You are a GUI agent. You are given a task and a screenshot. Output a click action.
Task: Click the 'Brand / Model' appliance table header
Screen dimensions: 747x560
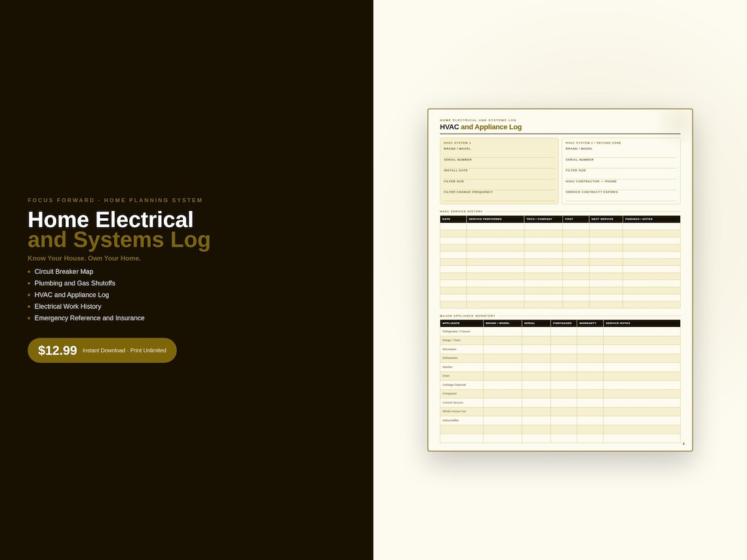503,324
